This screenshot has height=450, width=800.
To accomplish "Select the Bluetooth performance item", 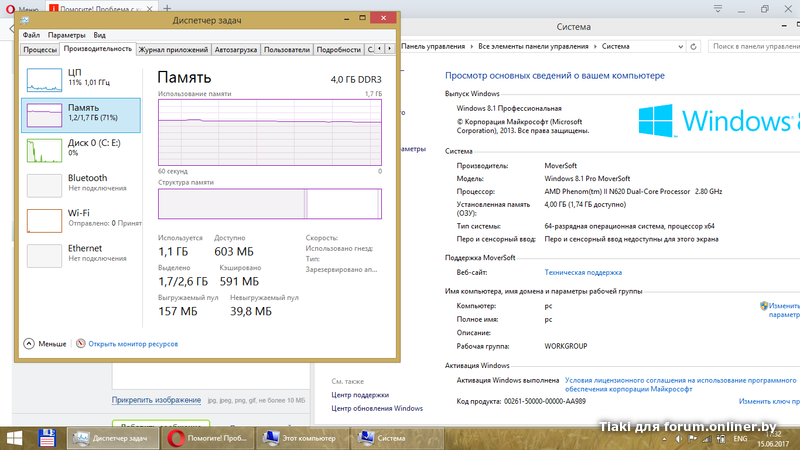I will (x=81, y=185).
